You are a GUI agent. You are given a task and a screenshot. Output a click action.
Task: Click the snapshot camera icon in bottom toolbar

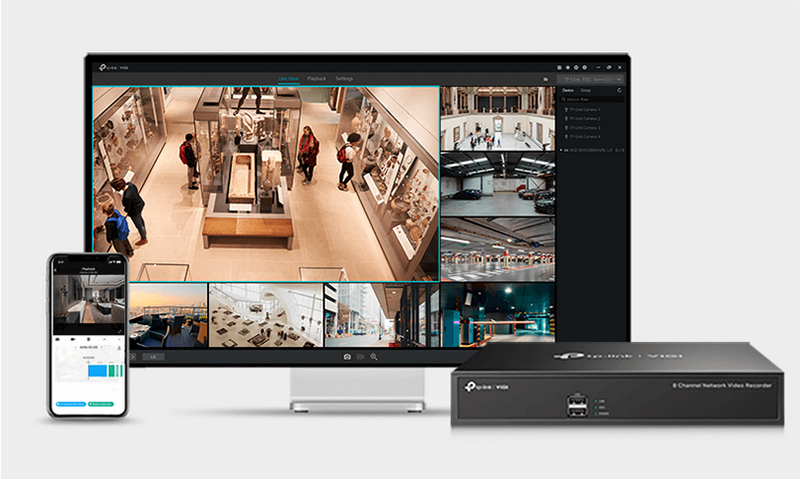[347, 357]
